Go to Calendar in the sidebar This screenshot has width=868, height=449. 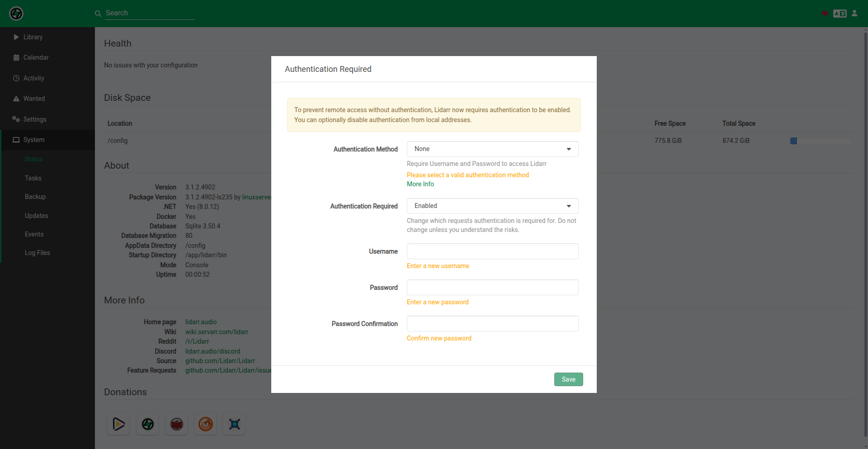[x=36, y=57]
